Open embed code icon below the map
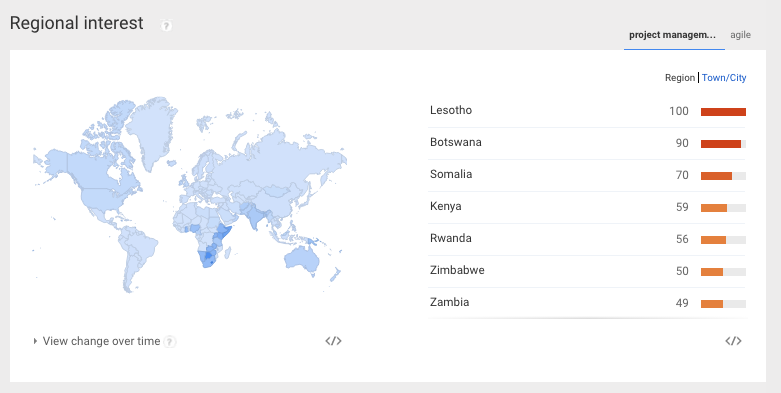Image resolution: width=781 pixels, height=393 pixels. pos(333,341)
